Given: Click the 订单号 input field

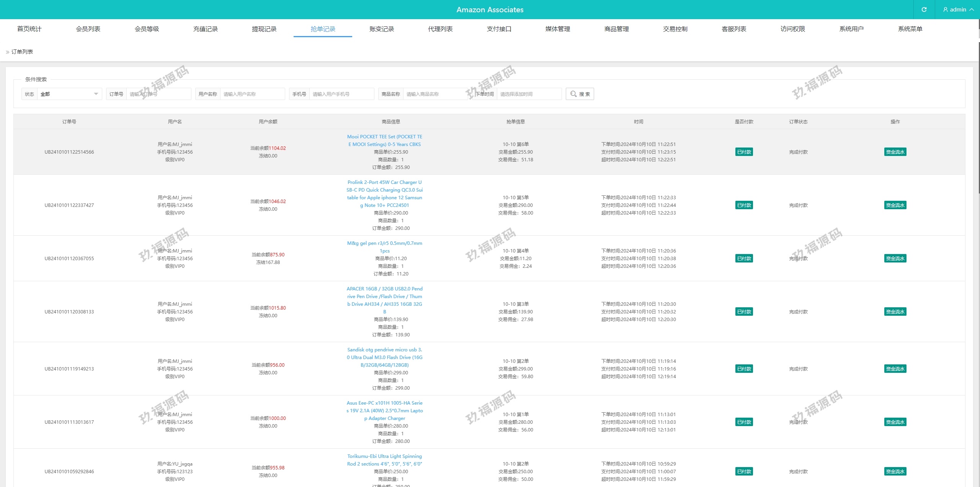Looking at the screenshot, I should pyautogui.click(x=158, y=94).
